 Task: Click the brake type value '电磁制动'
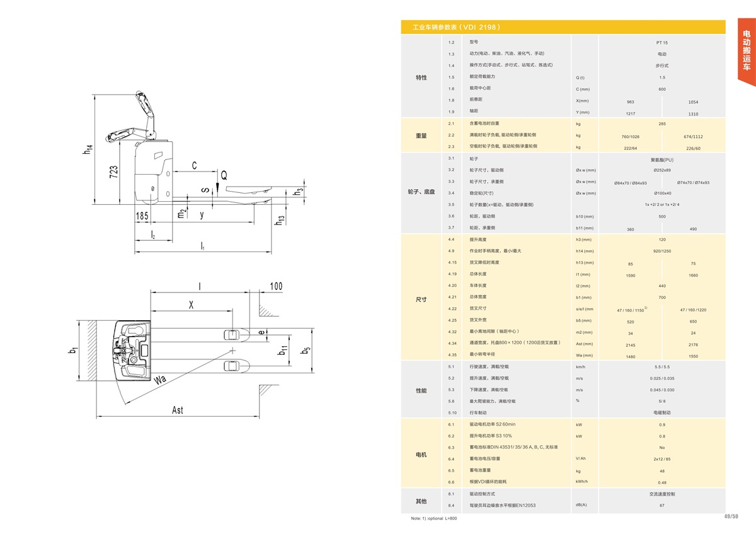pos(661,413)
